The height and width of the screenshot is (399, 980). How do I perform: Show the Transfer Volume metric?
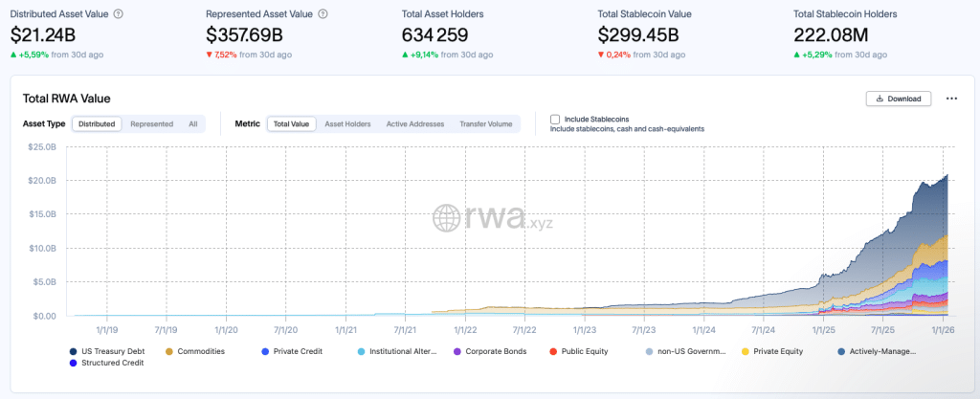click(485, 123)
